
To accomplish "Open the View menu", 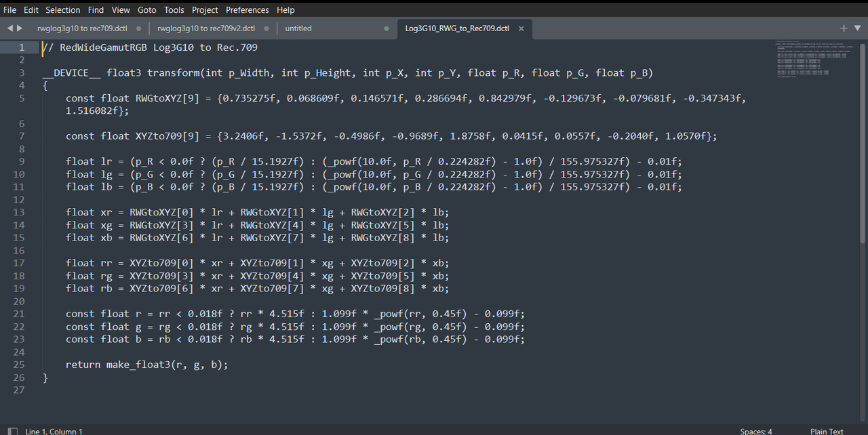I will point(121,10).
